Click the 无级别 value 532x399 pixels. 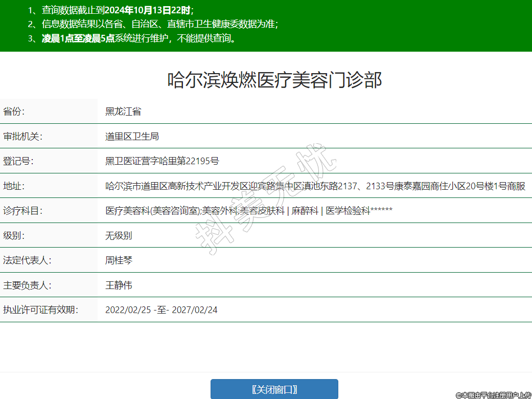[x=119, y=236]
